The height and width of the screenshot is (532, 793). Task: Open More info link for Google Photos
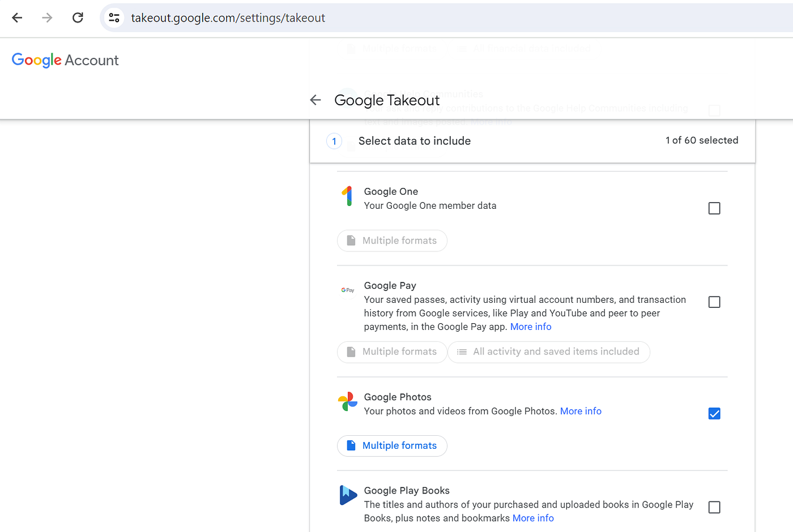click(581, 411)
